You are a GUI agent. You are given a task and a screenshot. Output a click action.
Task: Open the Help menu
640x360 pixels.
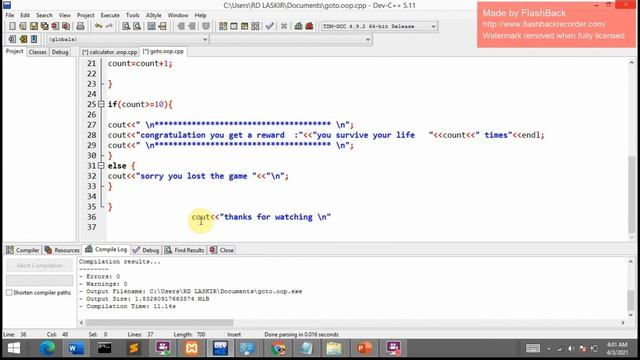(200, 15)
